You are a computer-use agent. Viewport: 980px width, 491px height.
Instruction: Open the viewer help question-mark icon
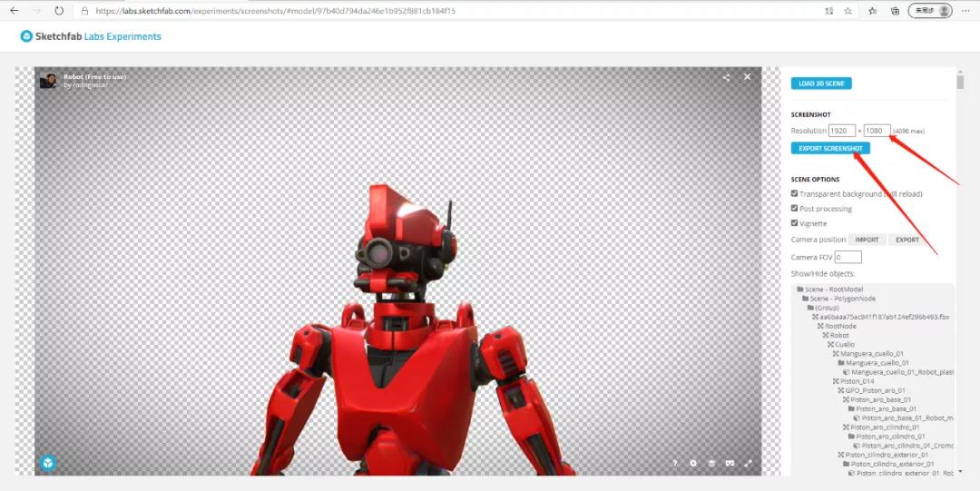675,464
